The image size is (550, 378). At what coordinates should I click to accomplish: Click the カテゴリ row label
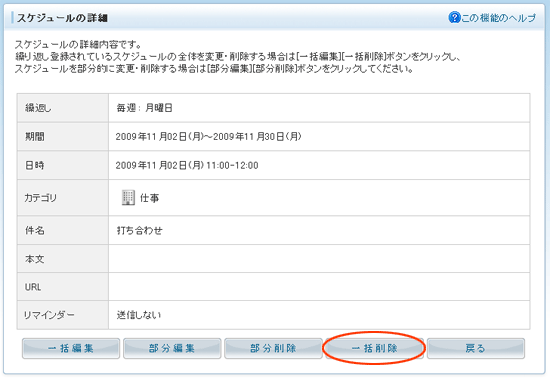coord(41,198)
